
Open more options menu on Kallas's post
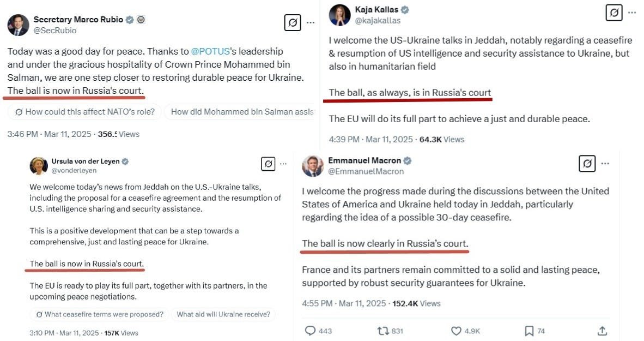(x=632, y=13)
